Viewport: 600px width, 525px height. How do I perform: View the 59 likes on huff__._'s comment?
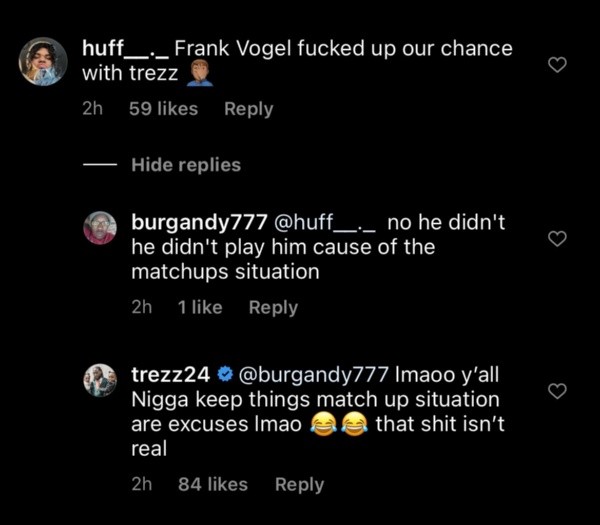(x=163, y=109)
